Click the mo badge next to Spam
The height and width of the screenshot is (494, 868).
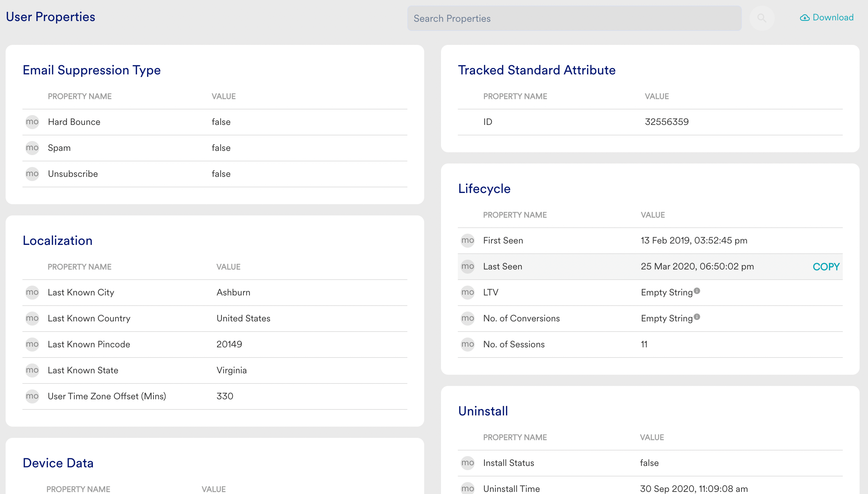pyautogui.click(x=32, y=148)
